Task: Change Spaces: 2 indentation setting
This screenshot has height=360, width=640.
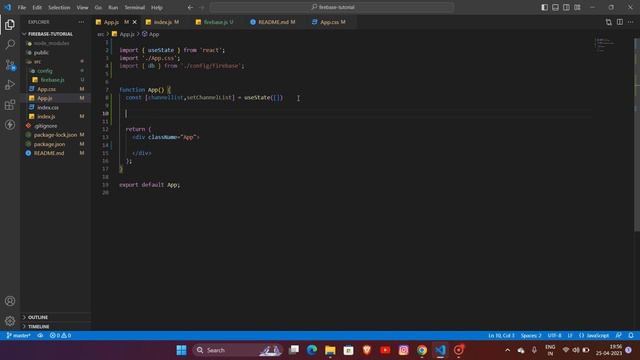Action: click(x=531, y=336)
